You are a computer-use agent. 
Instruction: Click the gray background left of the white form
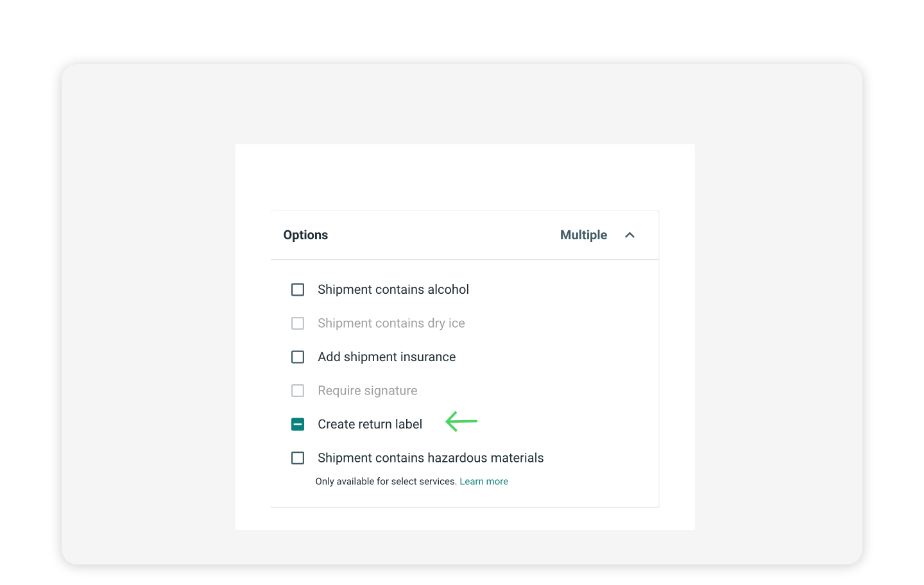(148, 321)
